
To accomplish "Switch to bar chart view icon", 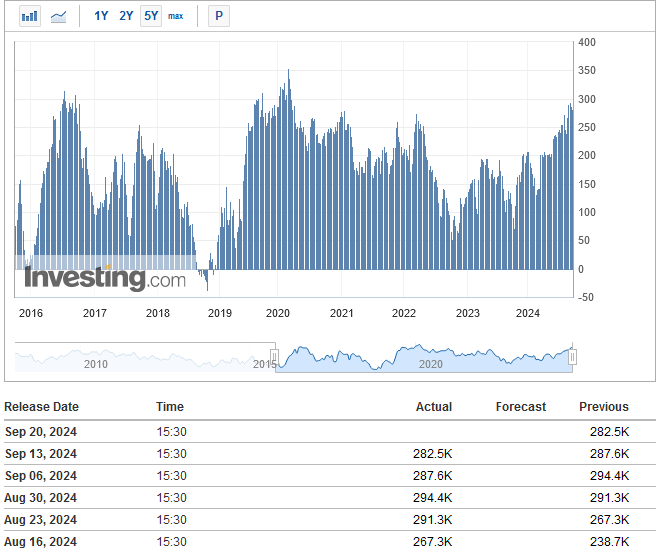I will pyautogui.click(x=30, y=16).
